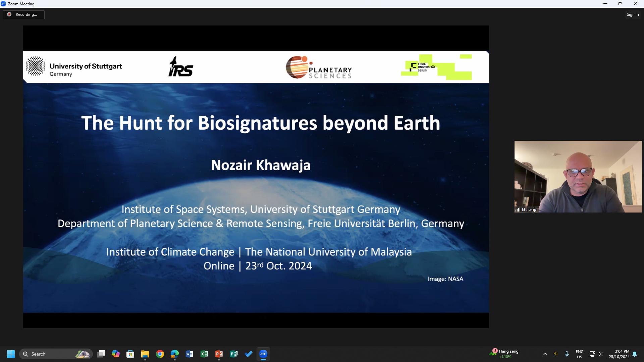
Task: Expand hidden system tray icons chevron
Action: click(x=545, y=354)
